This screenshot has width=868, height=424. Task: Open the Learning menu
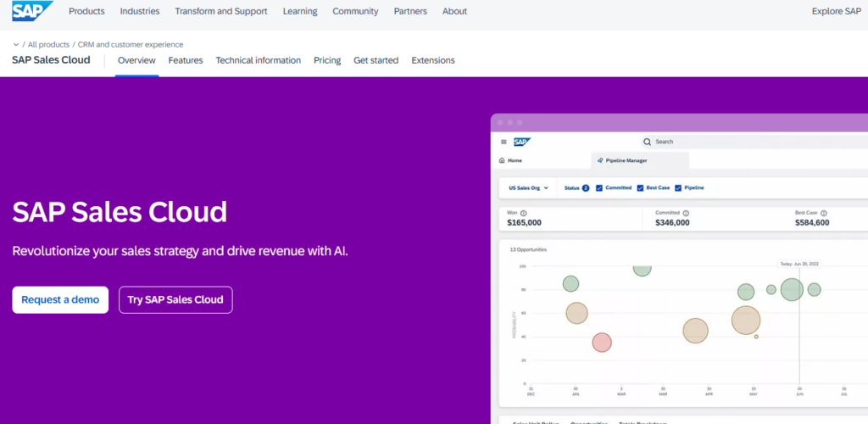click(300, 11)
